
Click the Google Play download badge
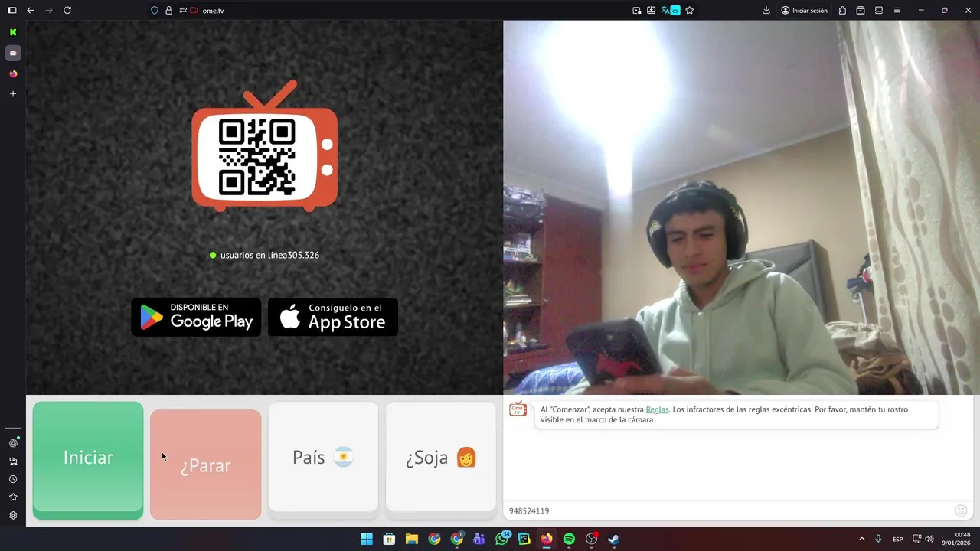coord(196,317)
